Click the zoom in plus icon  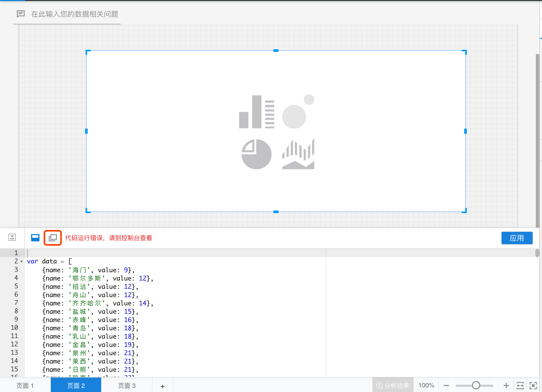(506, 386)
